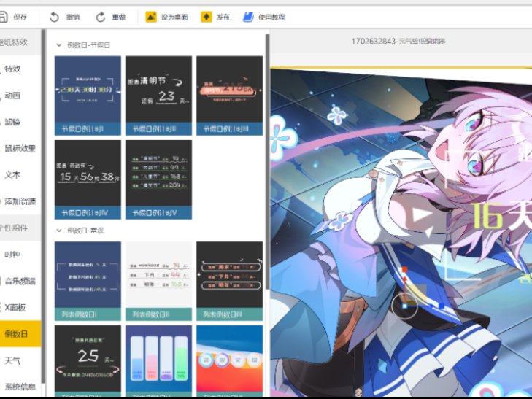Click the 撤销 text label
The image size is (532, 399).
[72, 17]
